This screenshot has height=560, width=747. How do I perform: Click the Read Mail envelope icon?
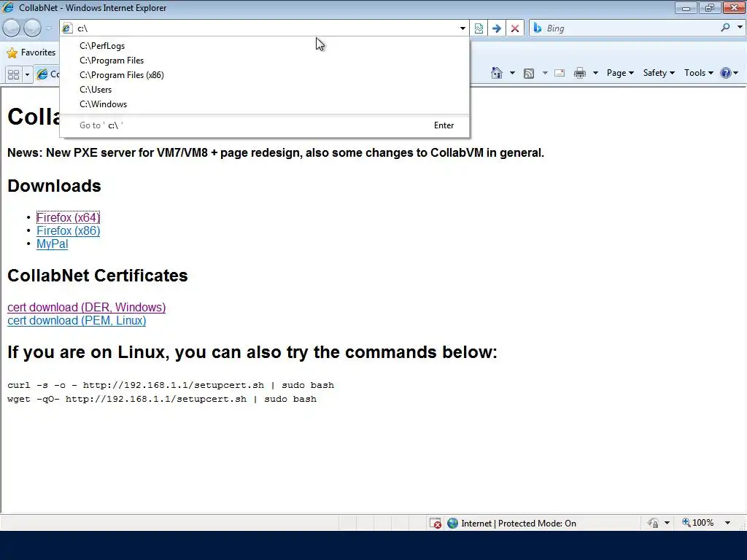point(560,73)
